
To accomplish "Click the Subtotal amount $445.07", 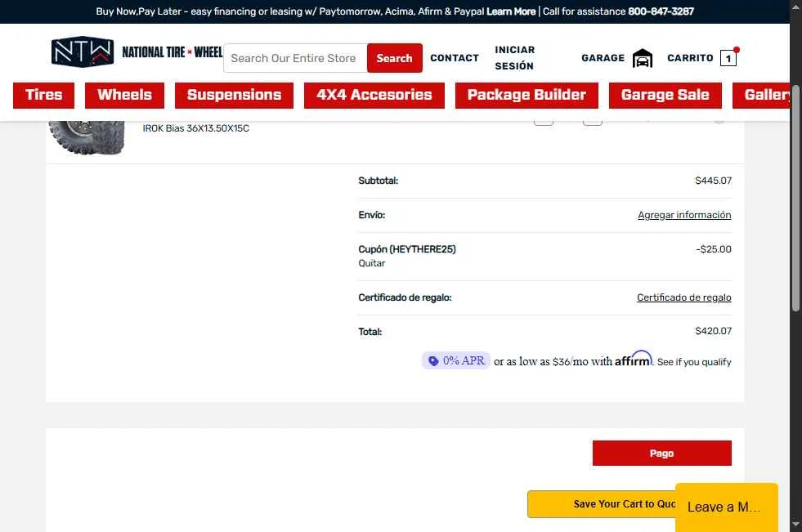I will pyautogui.click(x=713, y=181).
